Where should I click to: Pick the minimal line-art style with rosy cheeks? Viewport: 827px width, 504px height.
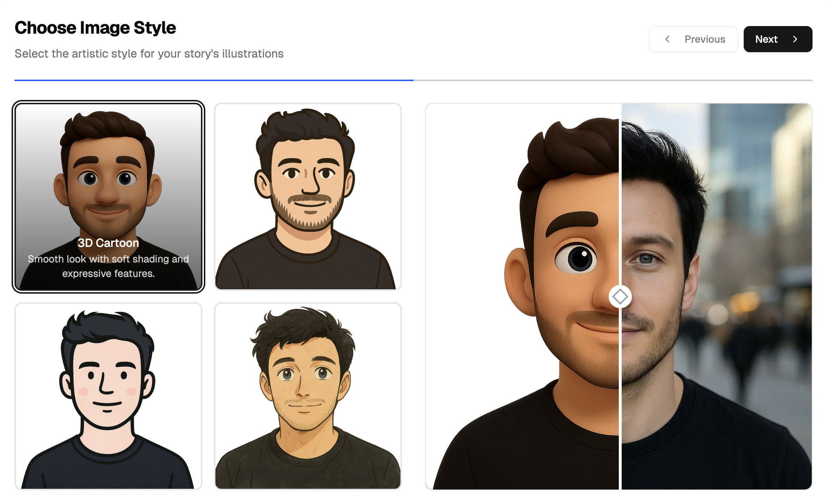[x=108, y=396]
